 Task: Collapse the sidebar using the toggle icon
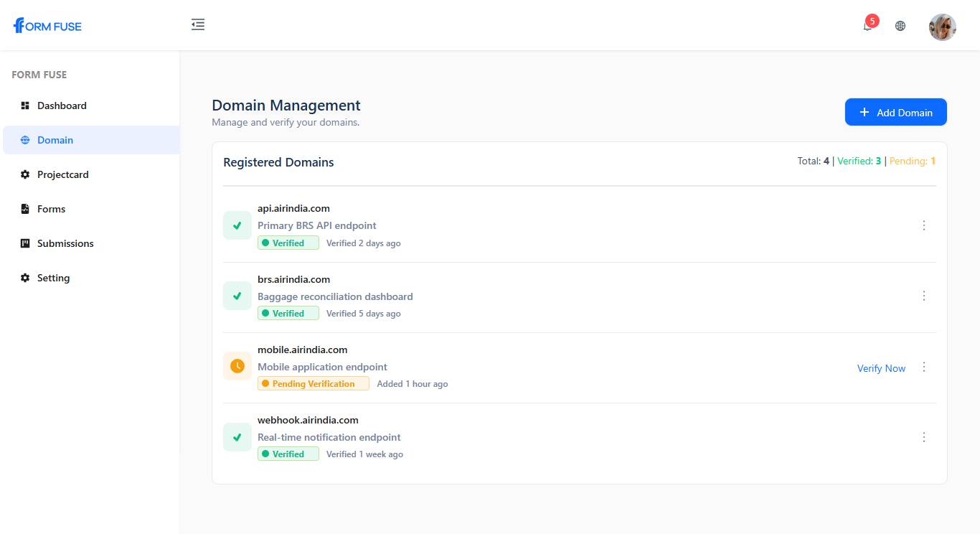(198, 24)
